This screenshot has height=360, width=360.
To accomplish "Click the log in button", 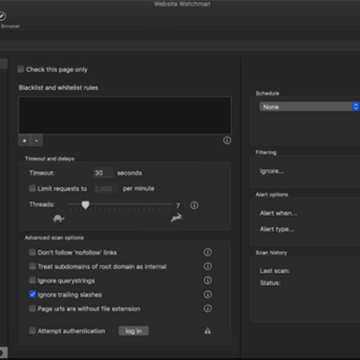I will tap(133, 331).
